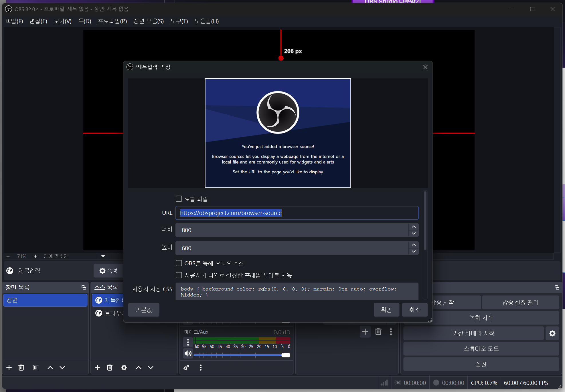Start recording with 녹화 시작 button

481,318
